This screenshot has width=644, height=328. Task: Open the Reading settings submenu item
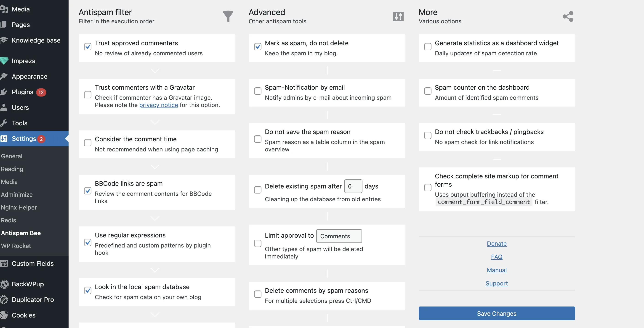12,169
